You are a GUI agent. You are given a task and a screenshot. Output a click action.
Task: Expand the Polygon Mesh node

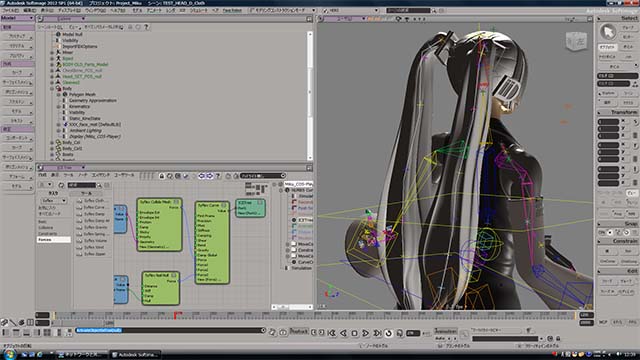tap(59, 94)
